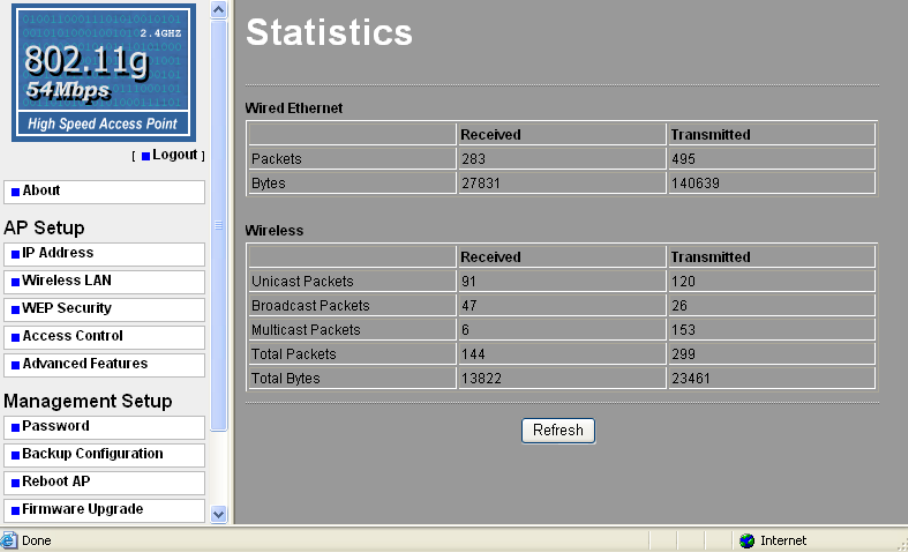
Task: Click the 802.11g High Speed Access Point logo
Action: coord(104,73)
